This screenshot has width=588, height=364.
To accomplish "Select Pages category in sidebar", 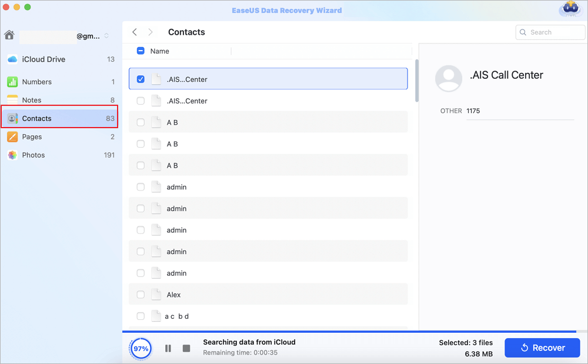I will [60, 137].
